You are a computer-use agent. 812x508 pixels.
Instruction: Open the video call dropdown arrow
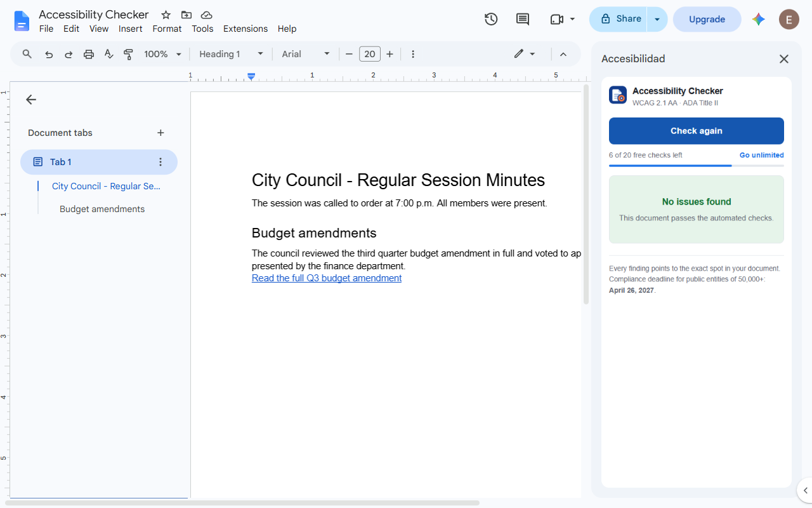coord(573,19)
